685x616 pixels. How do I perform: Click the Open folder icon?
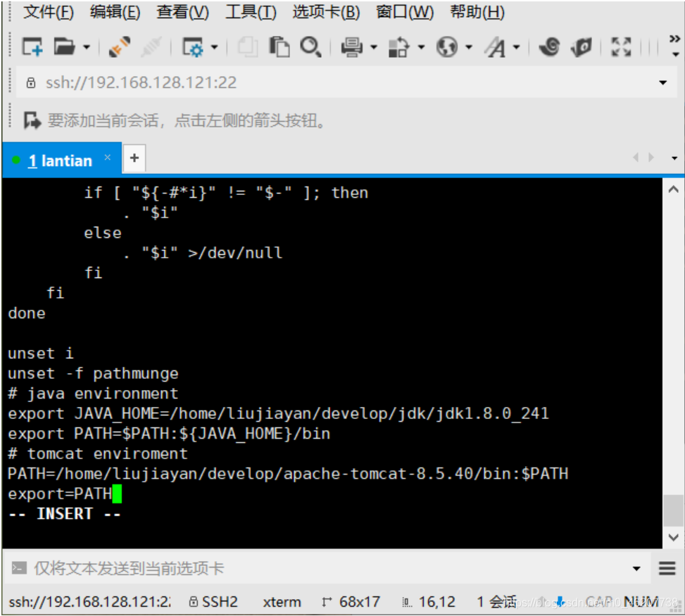[64, 46]
